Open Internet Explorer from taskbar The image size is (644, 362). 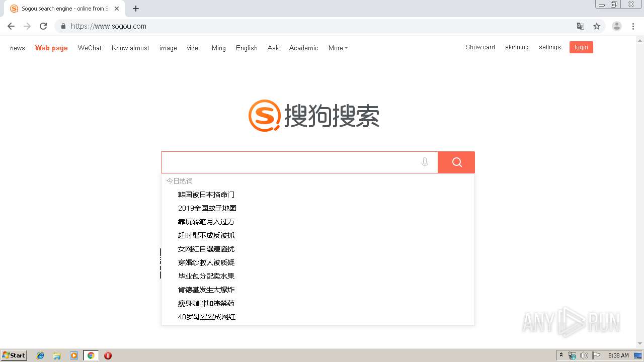40,355
